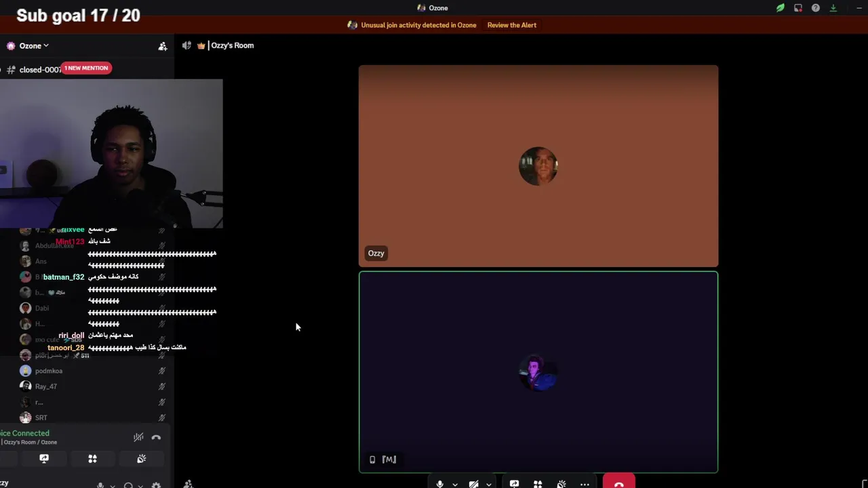
Task: Click the avatar in the bottom tile
Action: (538, 373)
